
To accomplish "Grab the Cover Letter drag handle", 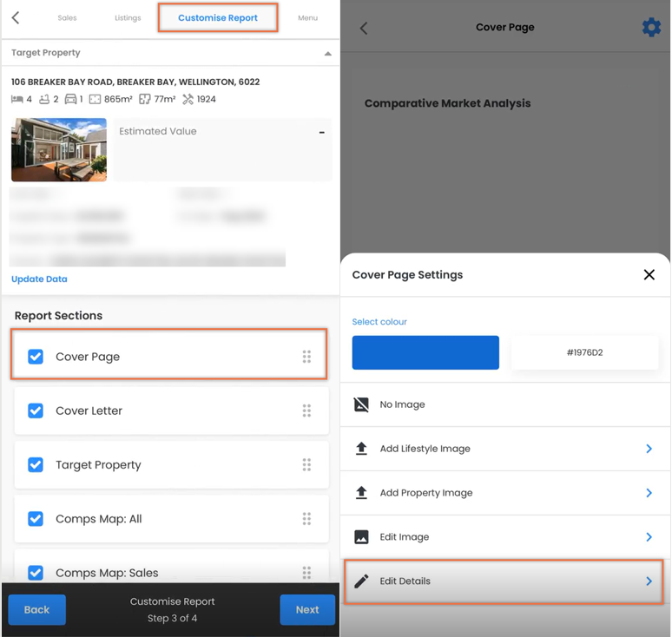I will tap(306, 410).
